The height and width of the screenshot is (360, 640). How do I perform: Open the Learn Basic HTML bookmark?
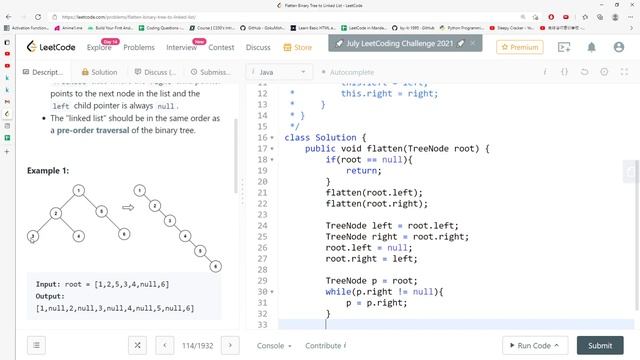pos(313,28)
